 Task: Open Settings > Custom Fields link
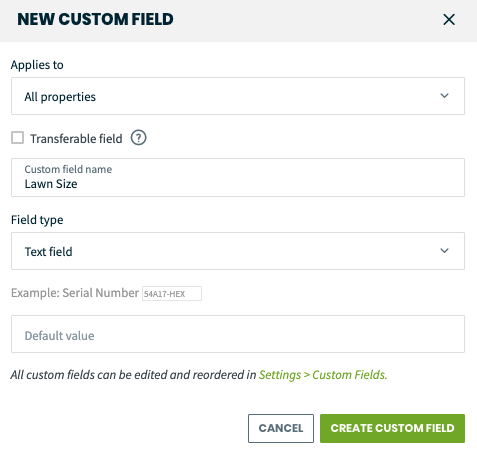tap(323, 375)
